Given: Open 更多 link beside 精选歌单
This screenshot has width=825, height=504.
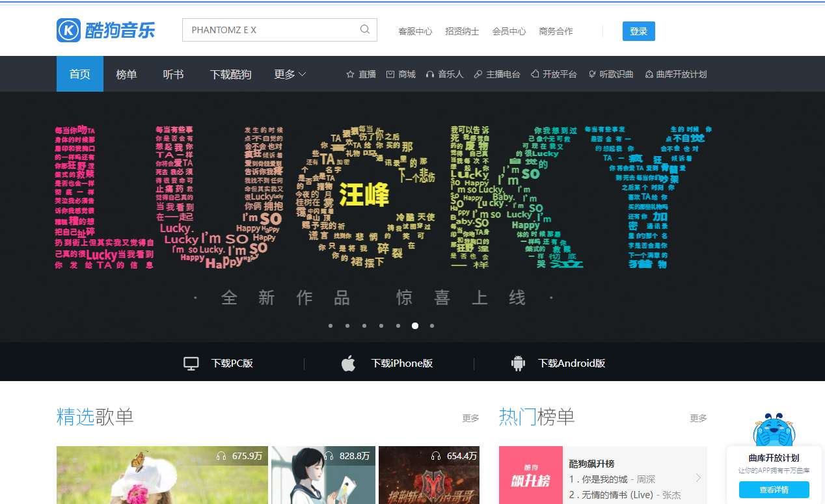Looking at the screenshot, I should 470,418.
